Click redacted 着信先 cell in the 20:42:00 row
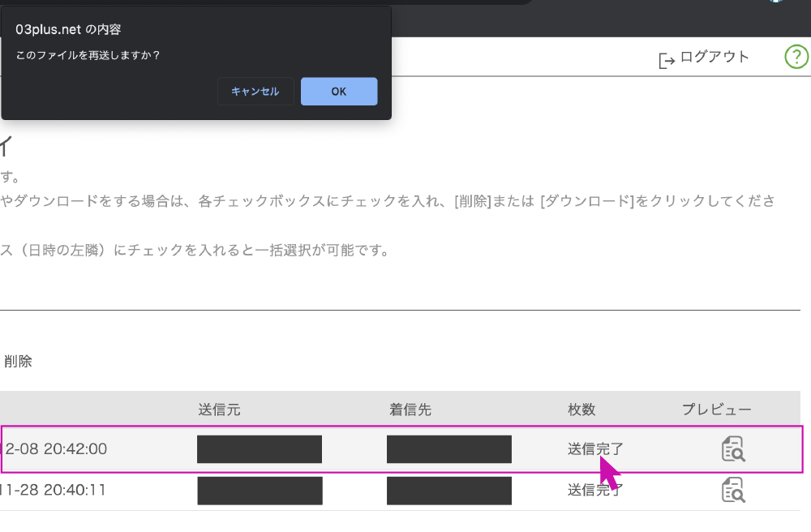The height and width of the screenshot is (532, 811). pyautogui.click(x=449, y=449)
